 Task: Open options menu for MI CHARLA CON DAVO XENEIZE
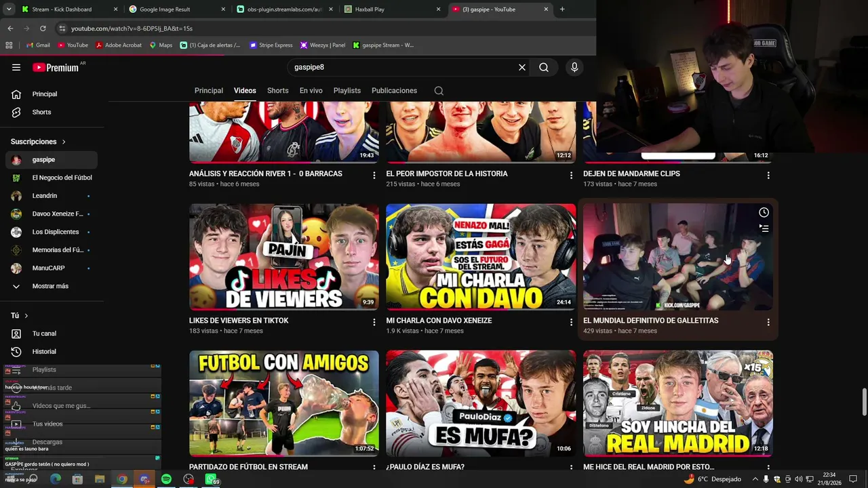tap(571, 322)
